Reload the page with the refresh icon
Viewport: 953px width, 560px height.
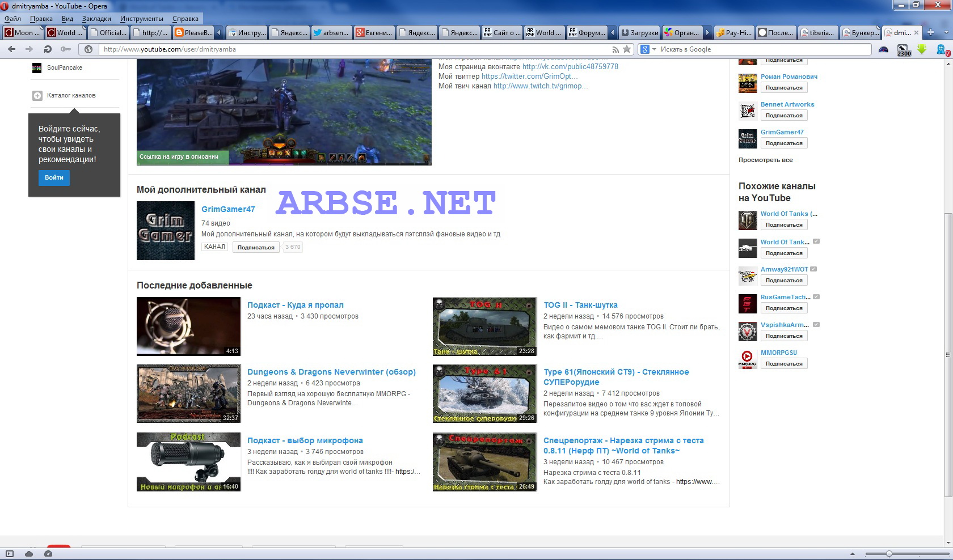tap(48, 49)
